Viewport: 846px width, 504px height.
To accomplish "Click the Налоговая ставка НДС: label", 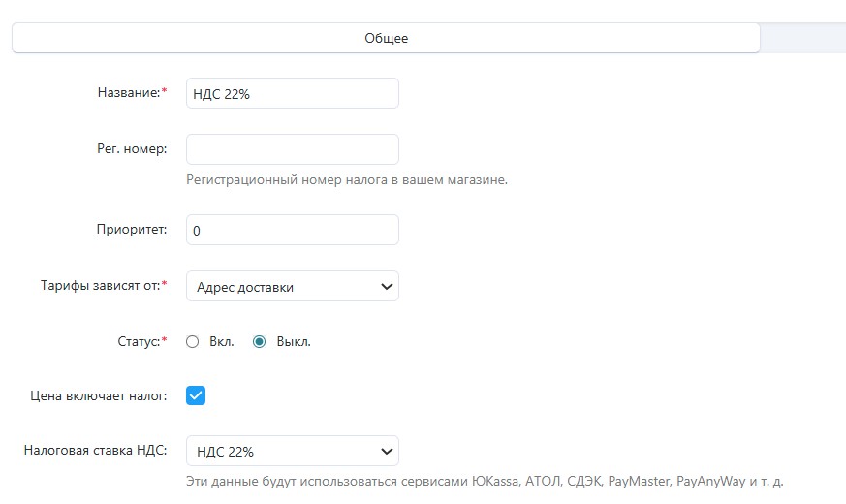I will tap(95, 450).
